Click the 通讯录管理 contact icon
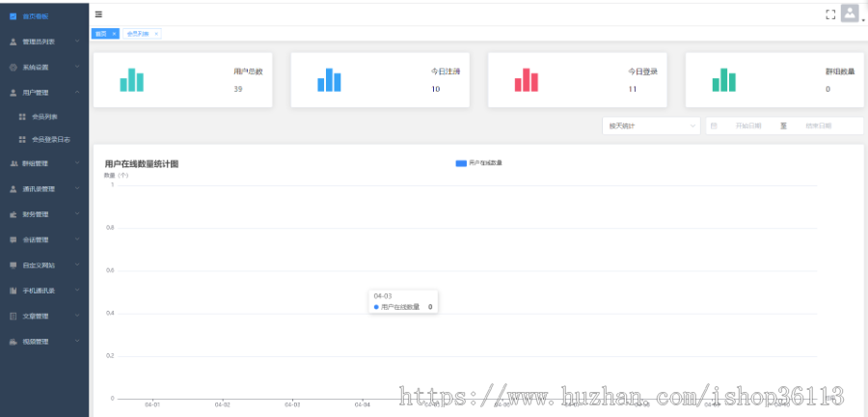 coord(14,189)
